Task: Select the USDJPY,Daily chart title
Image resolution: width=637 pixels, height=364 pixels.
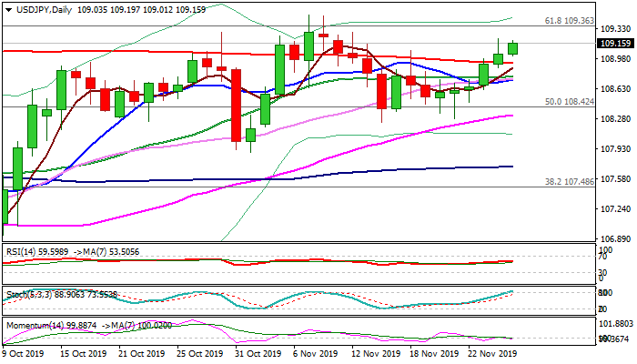Action: click(45, 10)
